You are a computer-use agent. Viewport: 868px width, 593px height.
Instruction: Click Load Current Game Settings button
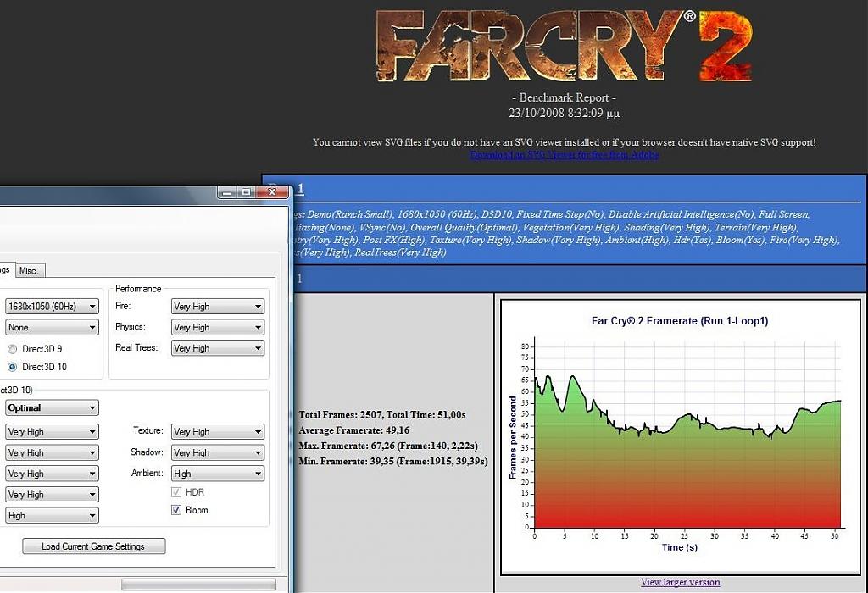point(93,546)
